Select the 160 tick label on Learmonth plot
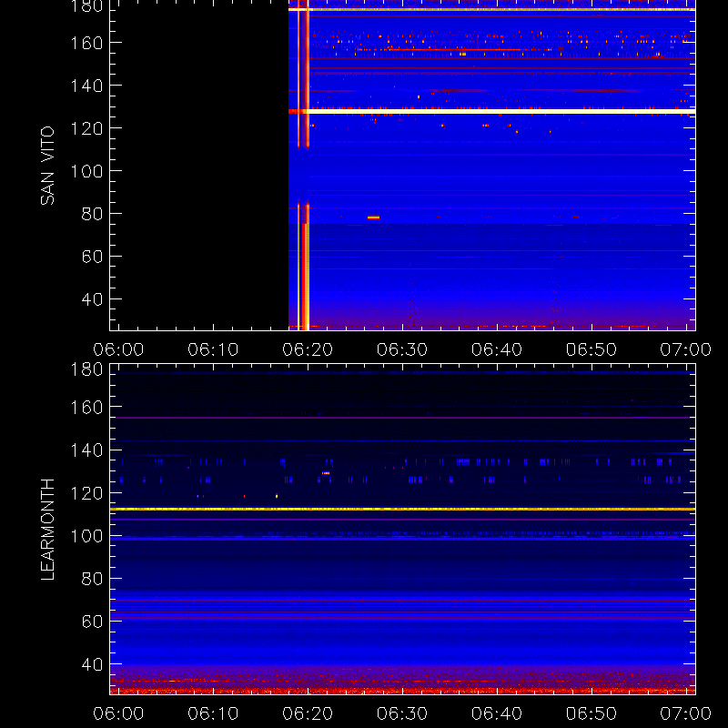This screenshot has width=728, height=728. point(86,408)
